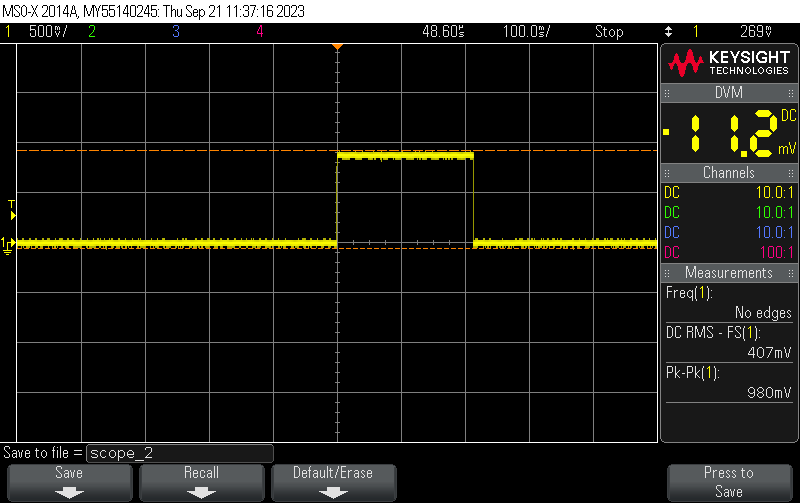
Task: Select channel 1 indicator in top bar
Action: coord(8,32)
